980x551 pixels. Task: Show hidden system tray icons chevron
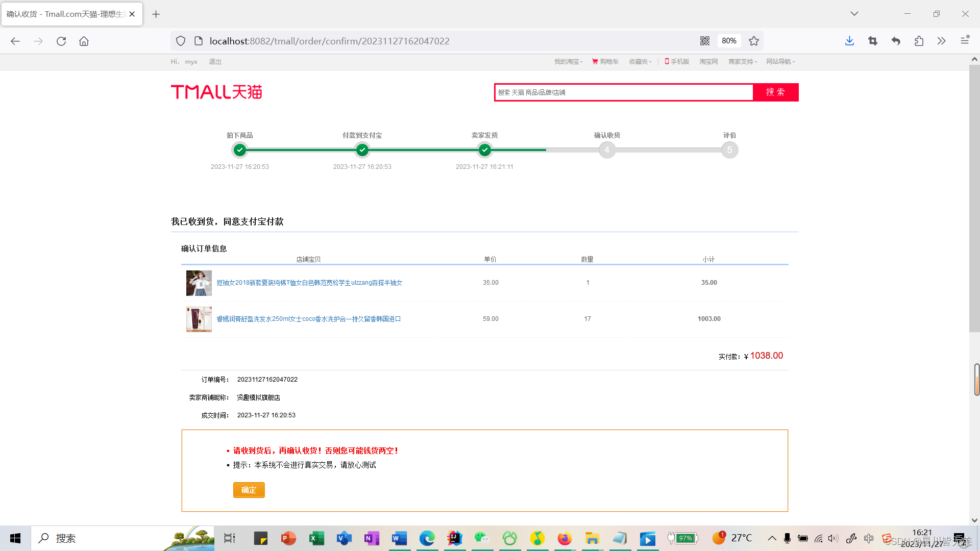772,538
